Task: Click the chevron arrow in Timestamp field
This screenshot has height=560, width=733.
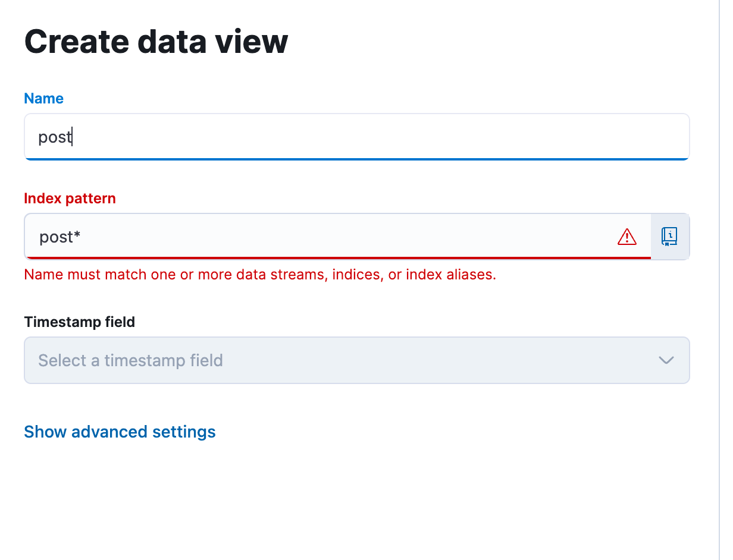Action: click(666, 360)
